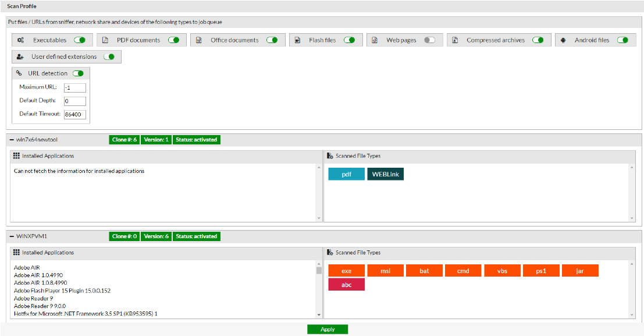The image size is (644, 336).
Task: Click the Default Depth input field
Action: pos(74,101)
